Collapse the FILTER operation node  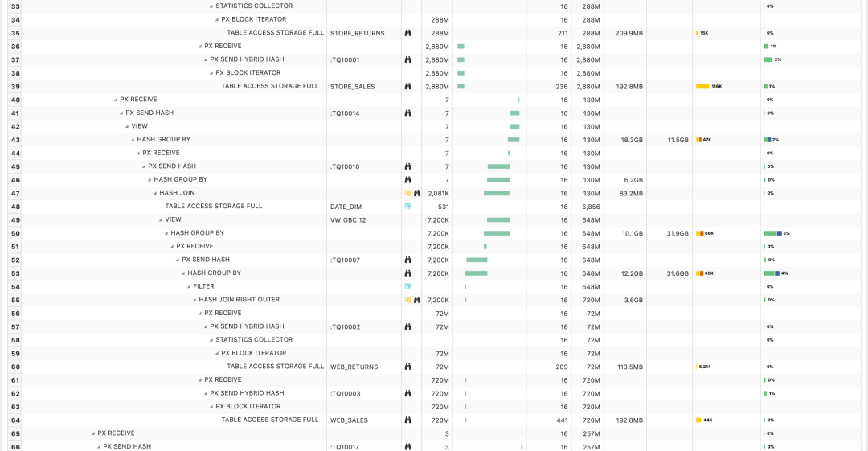pos(189,286)
